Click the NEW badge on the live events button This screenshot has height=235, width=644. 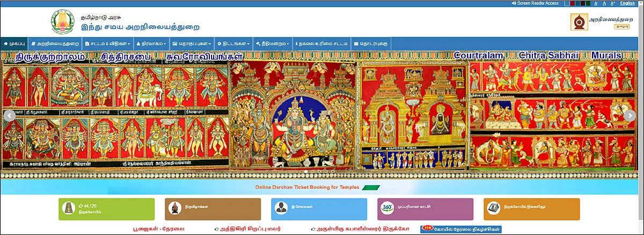428,228
